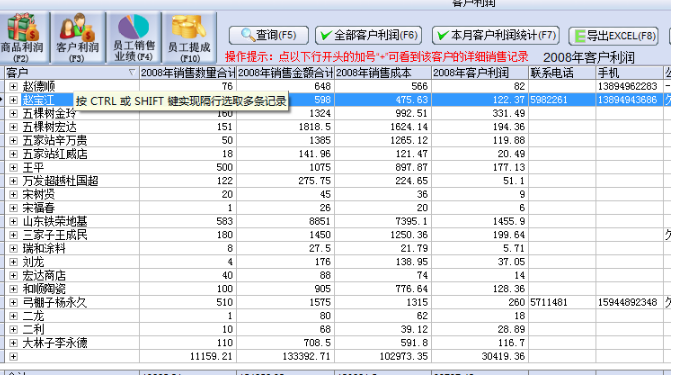
Task: Click the 联系电话 column header
Action: pyautogui.click(x=562, y=73)
